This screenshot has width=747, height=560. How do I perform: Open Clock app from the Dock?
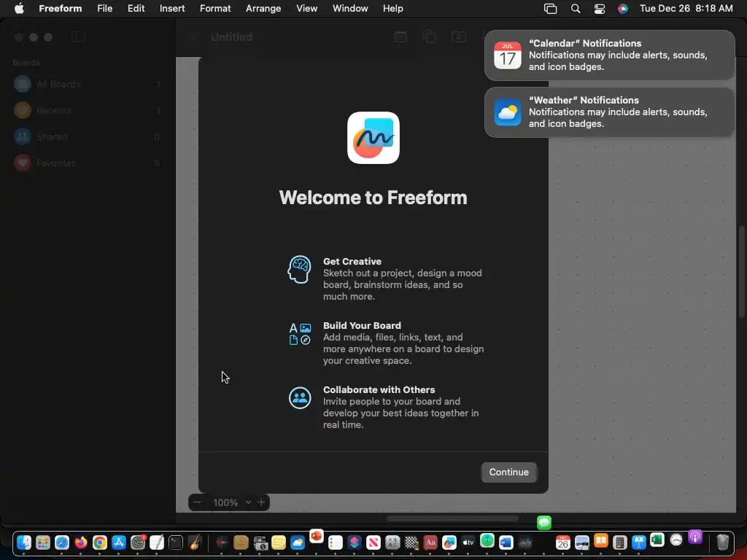676,540
